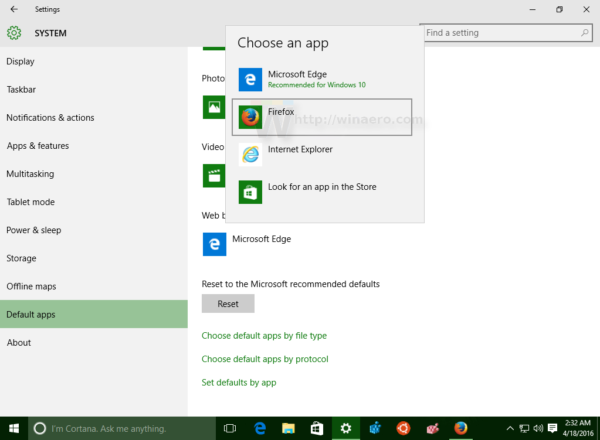600x440 pixels.
Task: Launch Edge from the taskbar
Action: pyautogui.click(x=260, y=429)
